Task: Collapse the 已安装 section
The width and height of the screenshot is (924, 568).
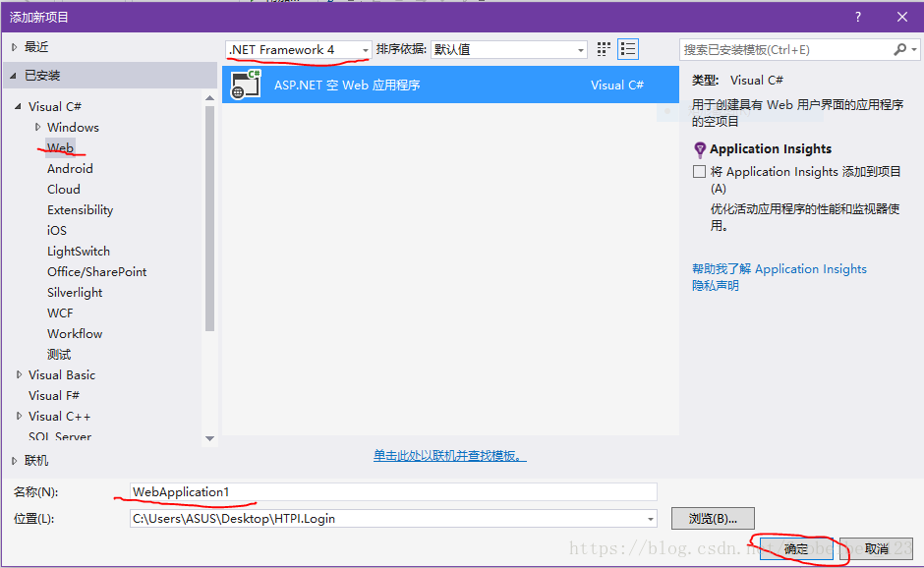Action: (13, 76)
